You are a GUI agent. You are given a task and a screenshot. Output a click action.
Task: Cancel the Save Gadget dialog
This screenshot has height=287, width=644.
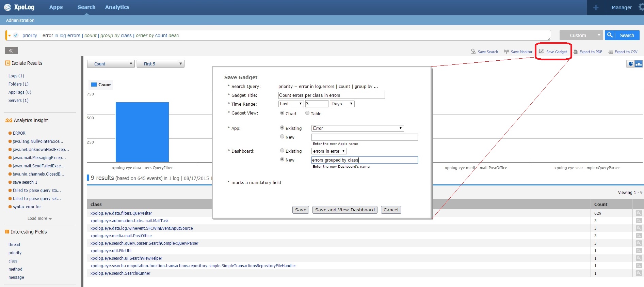pos(391,210)
